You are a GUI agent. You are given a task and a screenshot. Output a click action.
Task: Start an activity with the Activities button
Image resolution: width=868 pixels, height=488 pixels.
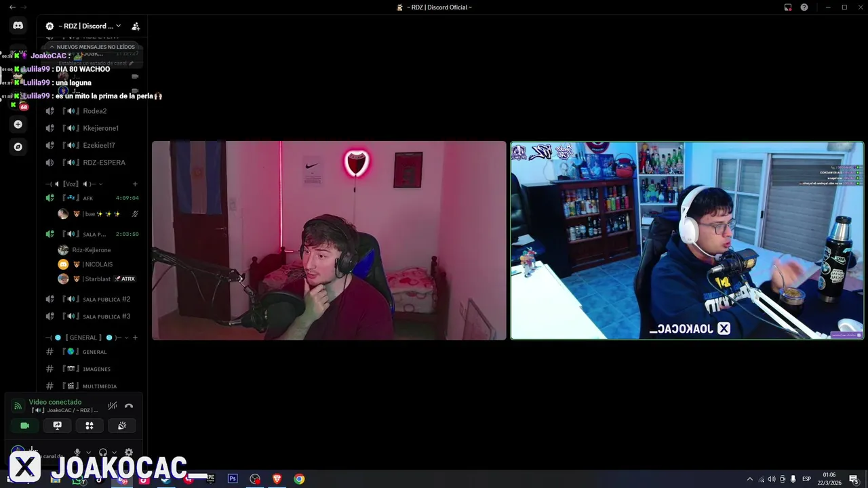coord(90,426)
